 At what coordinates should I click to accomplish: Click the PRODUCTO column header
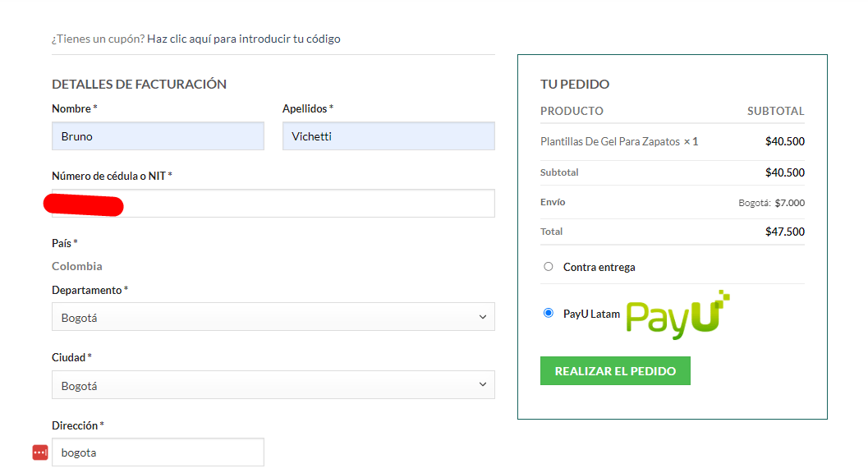[x=572, y=111]
